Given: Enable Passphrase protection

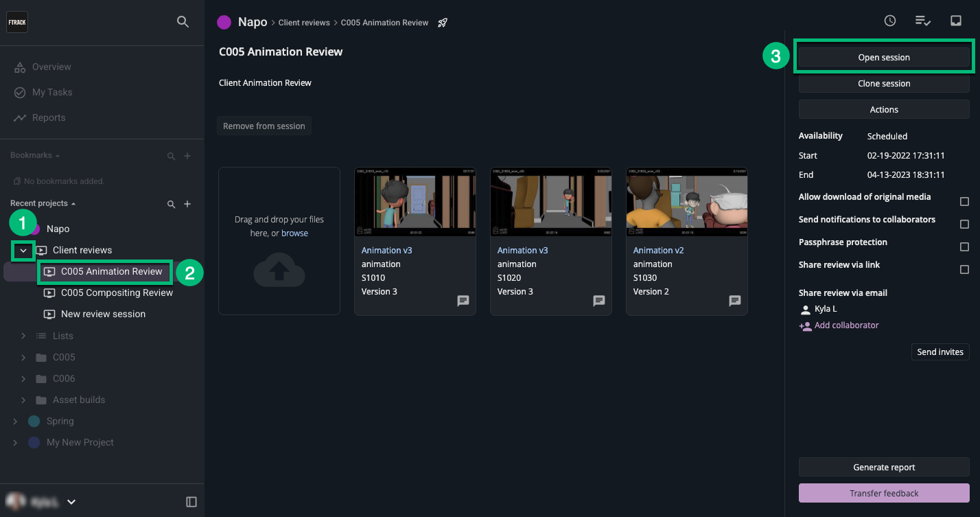Looking at the screenshot, I should [x=964, y=246].
